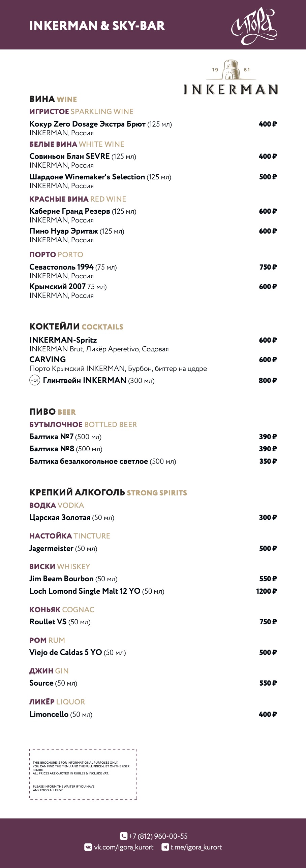Open the t.me/igora_kurort link
This screenshot has height=868, width=306.
click(196, 847)
